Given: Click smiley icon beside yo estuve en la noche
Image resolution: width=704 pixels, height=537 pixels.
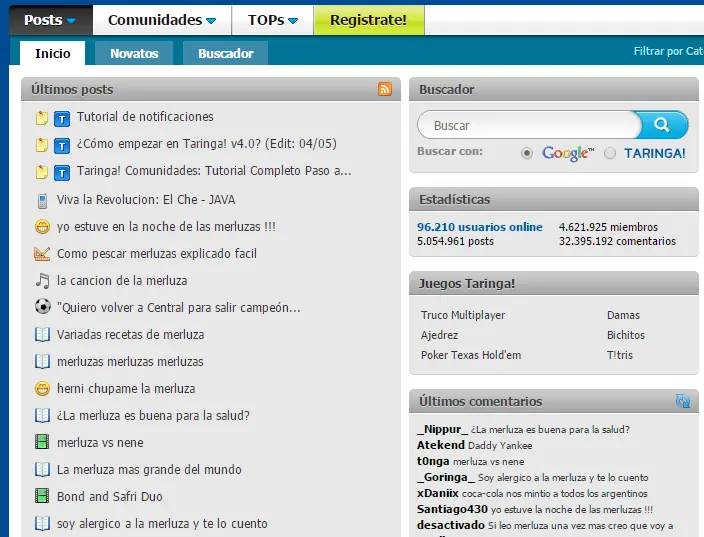Looking at the screenshot, I should pos(42,227).
